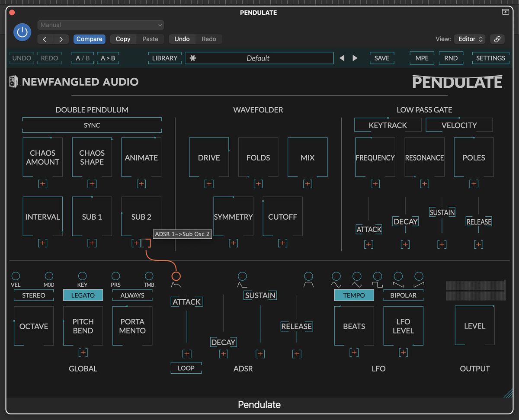Adjust the CHAOS AMOUNT control
The width and height of the screenshot is (519, 420).
pyautogui.click(x=42, y=157)
